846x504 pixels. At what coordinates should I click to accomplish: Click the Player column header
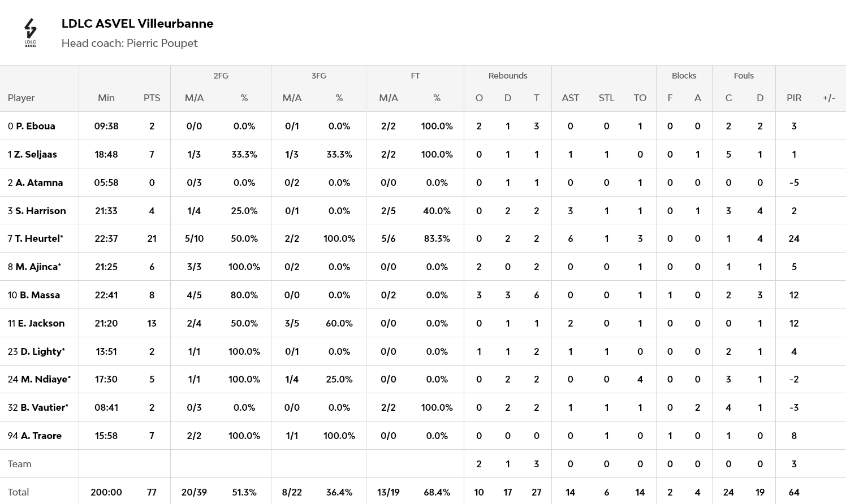[x=21, y=98]
